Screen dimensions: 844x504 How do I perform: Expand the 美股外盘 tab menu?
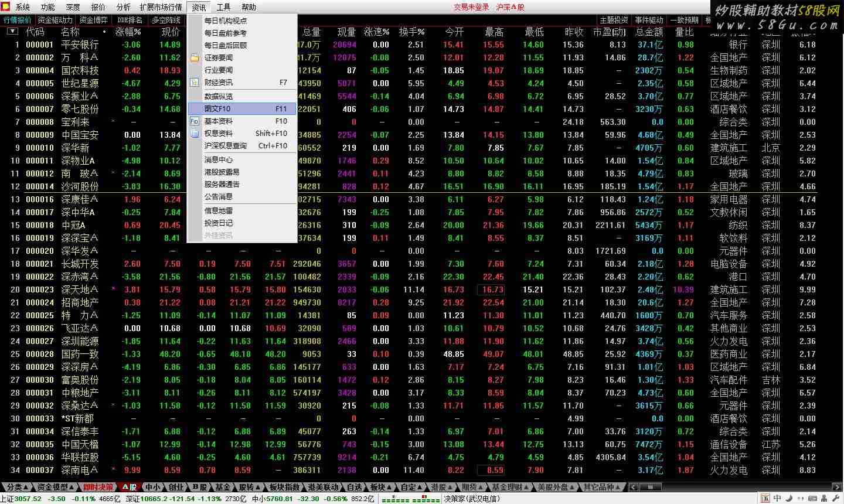573,487
